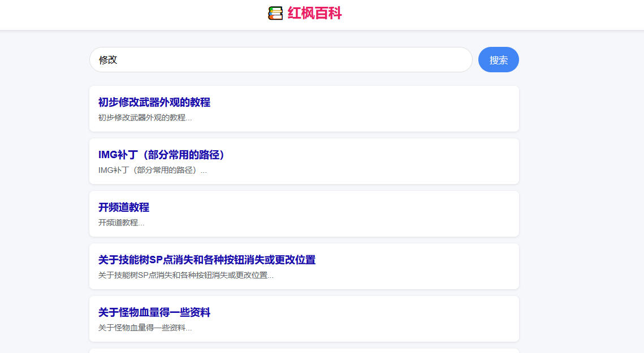
Task: Focus the search box containing 修改
Action: point(281,59)
